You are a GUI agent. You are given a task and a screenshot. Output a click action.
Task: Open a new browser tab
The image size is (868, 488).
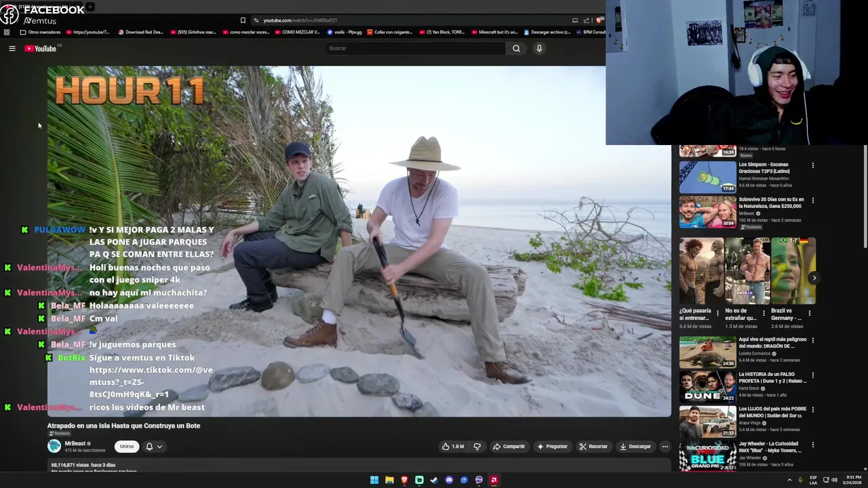tap(90, 7)
